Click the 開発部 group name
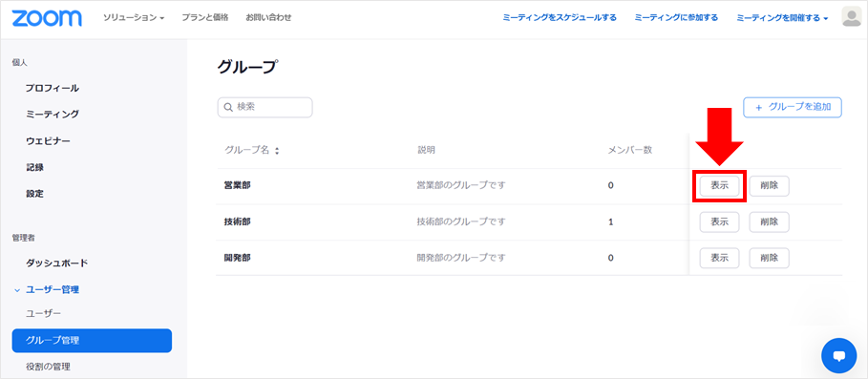Image resolution: width=868 pixels, height=379 pixels. 237,258
